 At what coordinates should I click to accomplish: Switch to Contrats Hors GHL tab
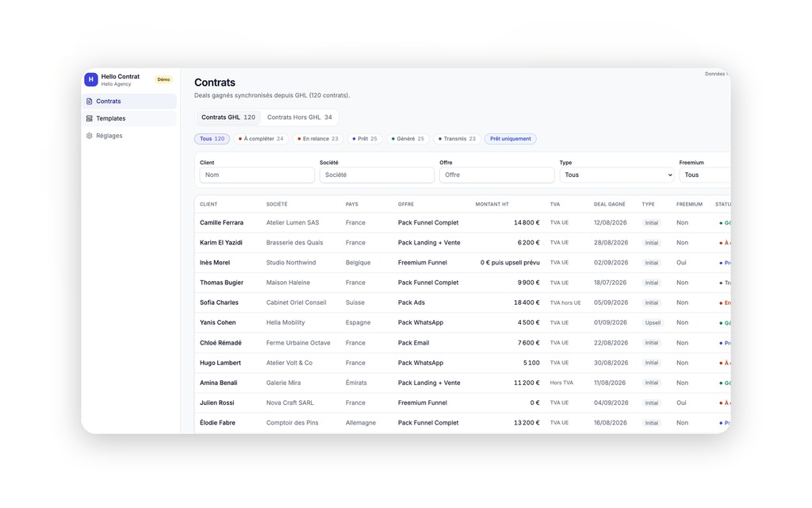tap(299, 117)
